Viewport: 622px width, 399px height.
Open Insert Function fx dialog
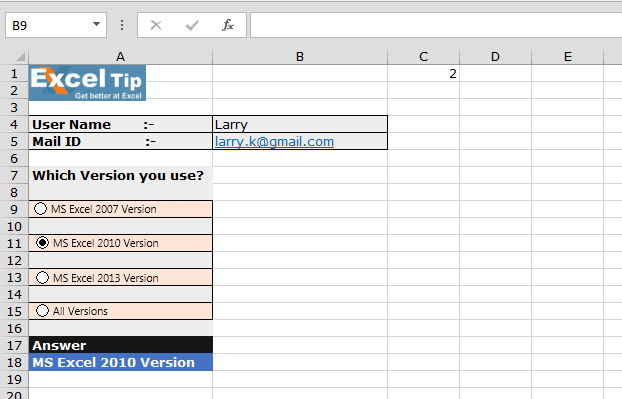[228, 25]
